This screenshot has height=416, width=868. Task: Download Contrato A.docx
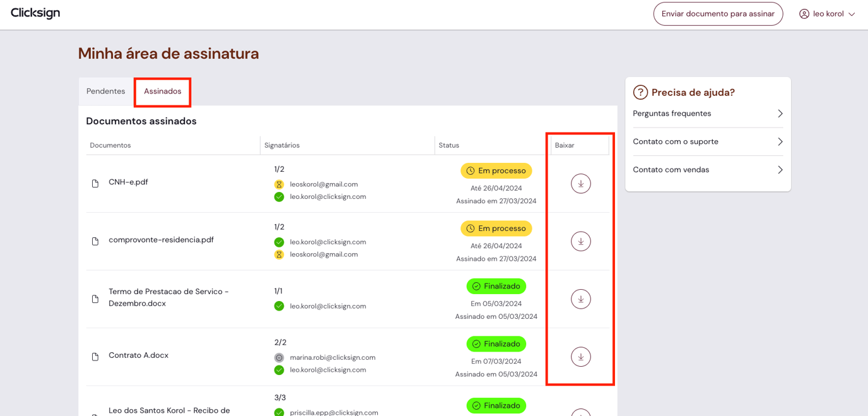click(580, 357)
